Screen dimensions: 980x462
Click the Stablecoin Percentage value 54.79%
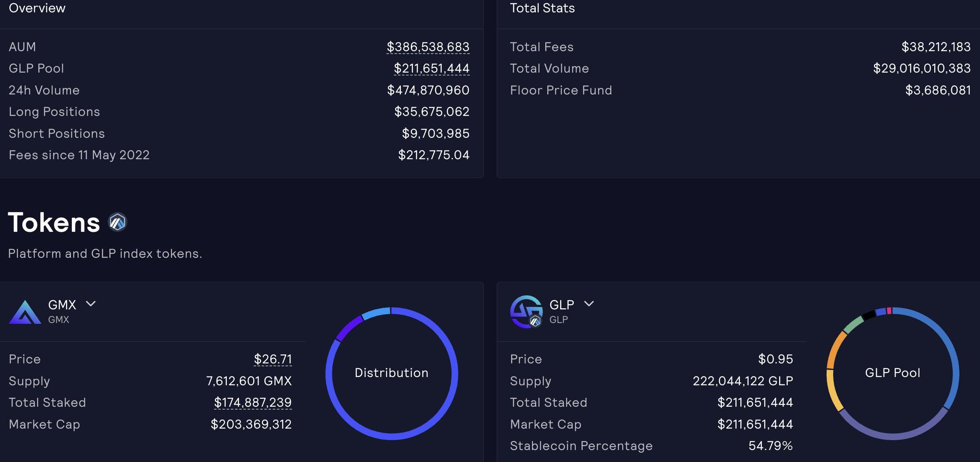pos(770,446)
